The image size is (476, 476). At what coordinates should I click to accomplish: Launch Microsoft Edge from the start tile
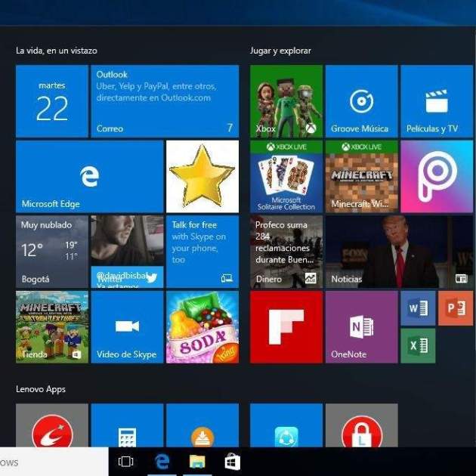(x=90, y=176)
